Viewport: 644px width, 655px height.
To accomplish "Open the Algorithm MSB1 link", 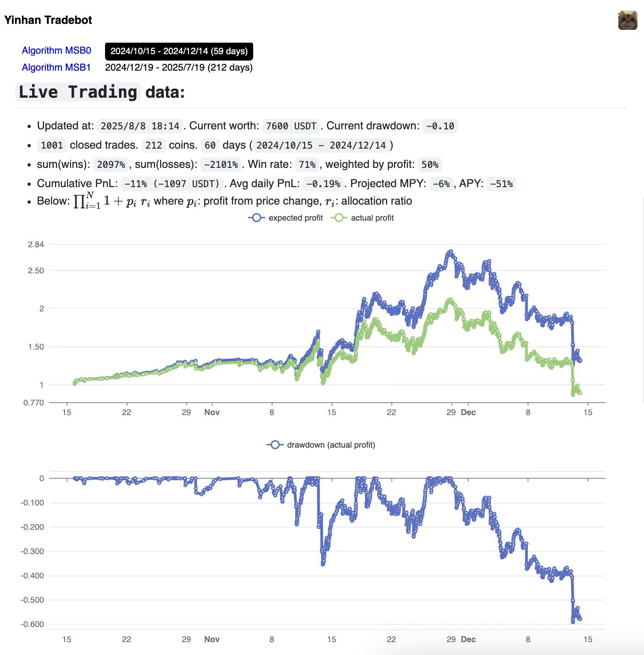I will (56, 67).
